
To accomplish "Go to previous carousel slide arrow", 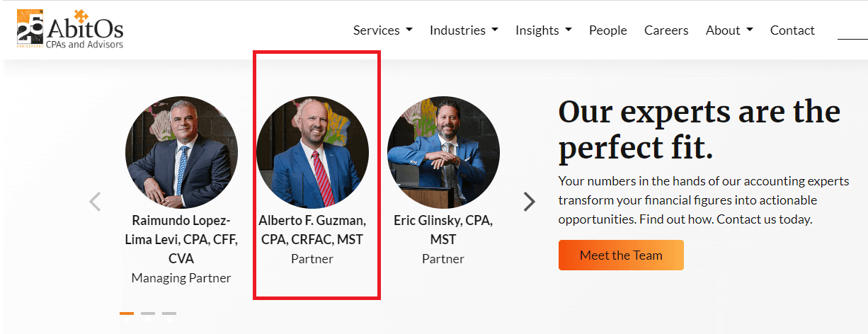I will (x=96, y=202).
